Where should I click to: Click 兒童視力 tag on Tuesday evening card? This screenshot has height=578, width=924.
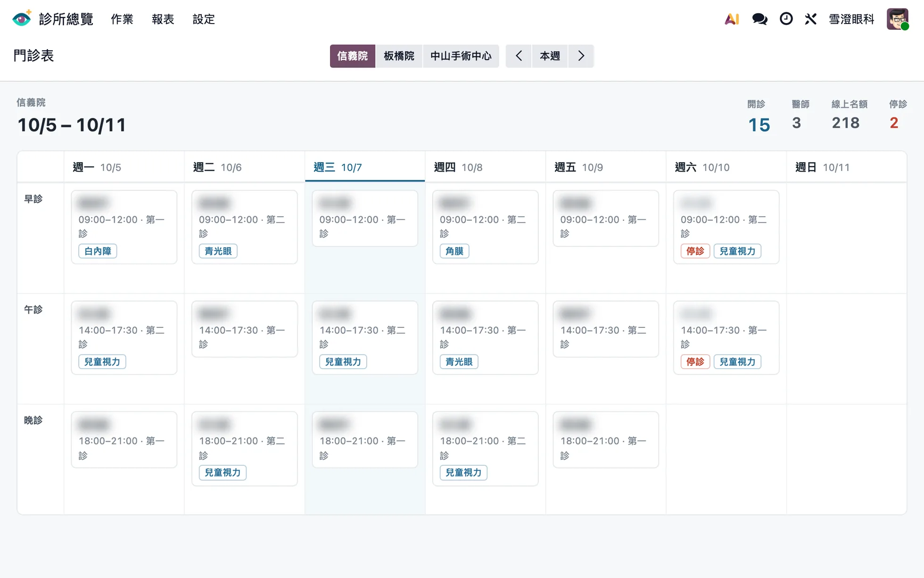pos(223,472)
